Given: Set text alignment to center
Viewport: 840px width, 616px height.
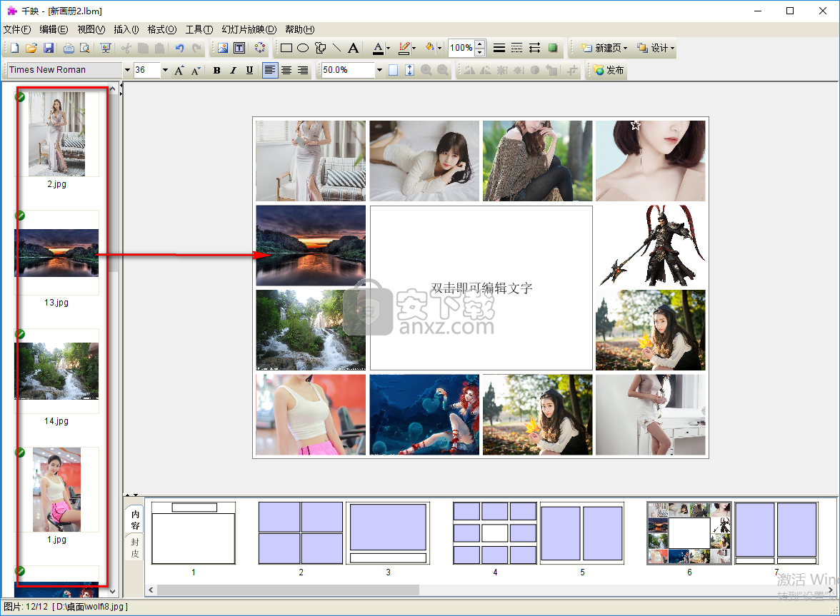Looking at the screenshot, I should 286,70.
